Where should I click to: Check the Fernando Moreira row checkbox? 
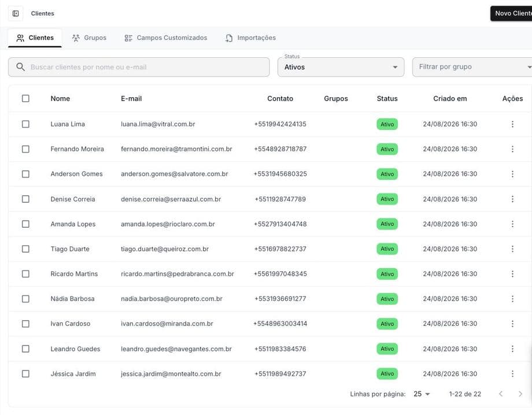coord(25,149)
